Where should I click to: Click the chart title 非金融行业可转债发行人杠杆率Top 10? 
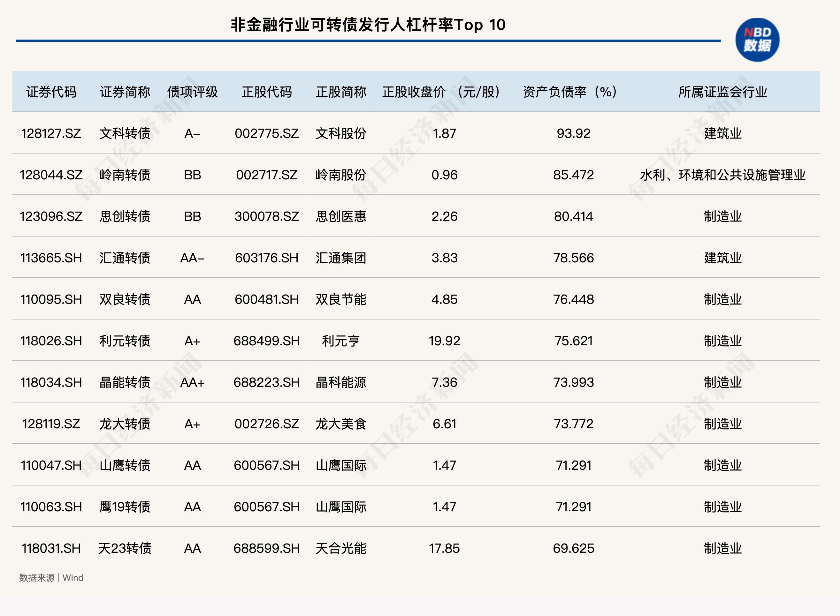[x=368, y=25]
